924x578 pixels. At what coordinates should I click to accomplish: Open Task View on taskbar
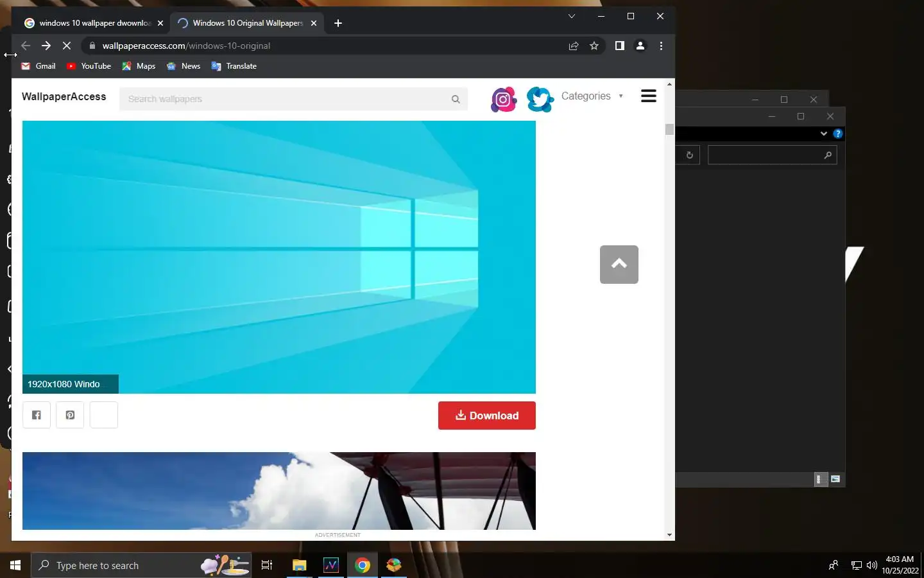pyautogui.click(x=267, y=565)
